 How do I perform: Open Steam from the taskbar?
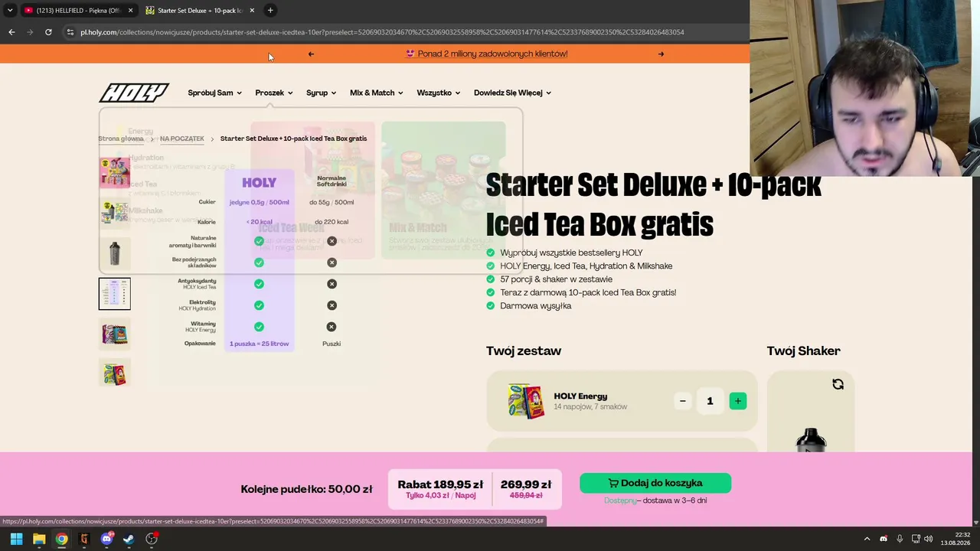129,539
